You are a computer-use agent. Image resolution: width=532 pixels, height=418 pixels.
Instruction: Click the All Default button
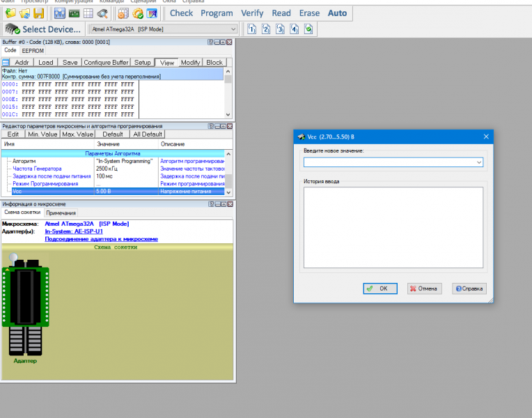pos(148,134)
